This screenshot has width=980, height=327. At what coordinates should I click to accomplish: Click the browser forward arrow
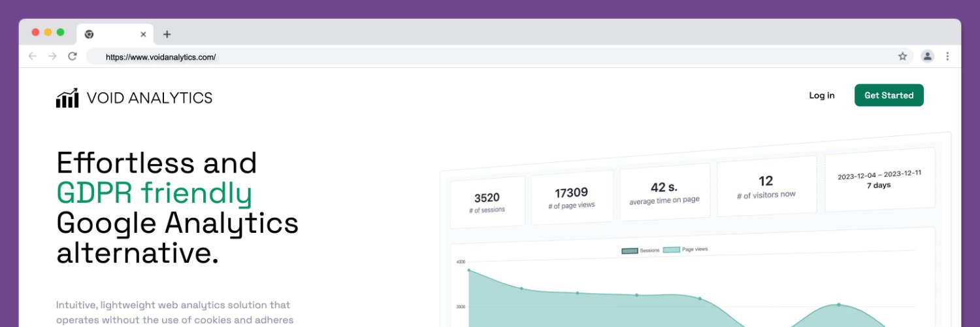click(52, 56)
